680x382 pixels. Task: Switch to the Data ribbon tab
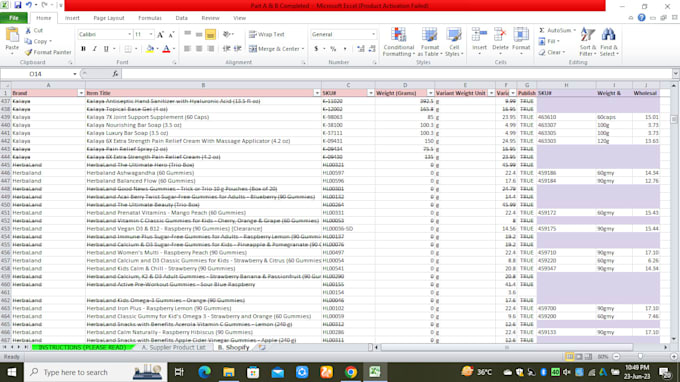coord(181,18)
